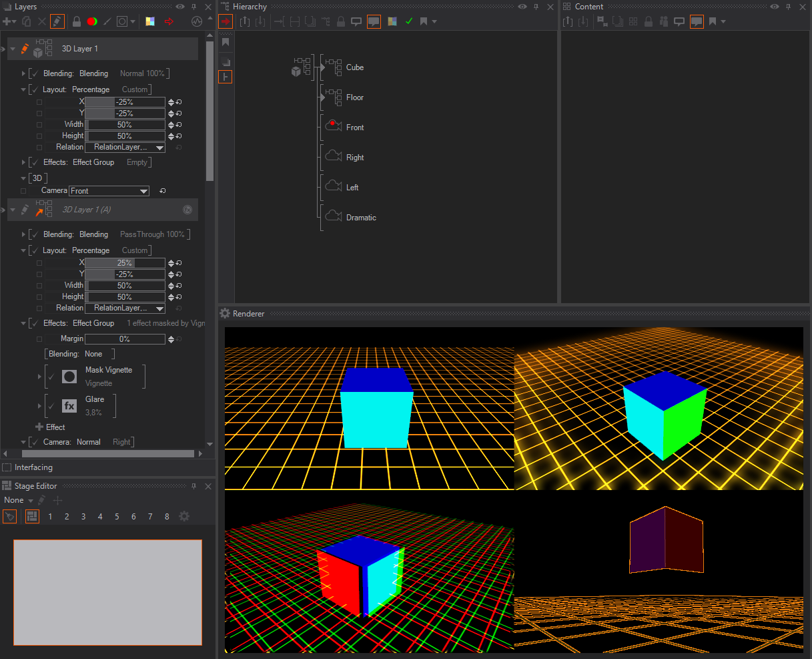This screenshot has width=812, height=659.
Task: Click the Glare effect fx icon
Action: [x=69, y=406]
